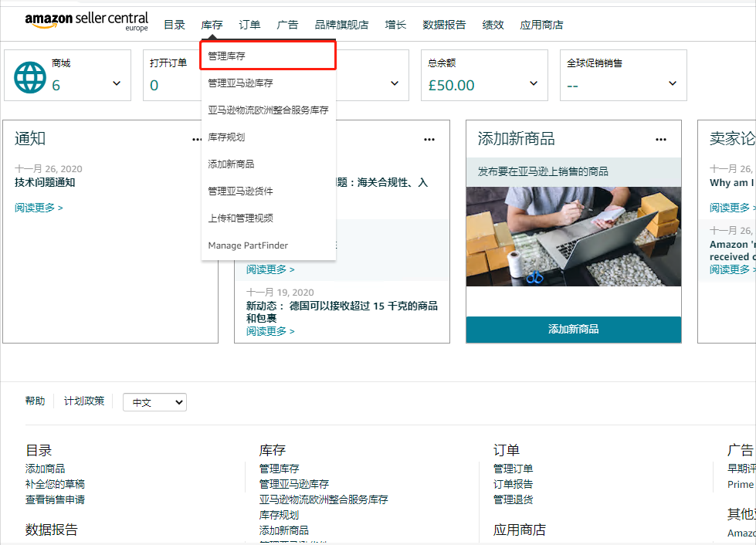Click the Amazon Seller Central logo
756x545 pixels.
[x=86, y=21]
